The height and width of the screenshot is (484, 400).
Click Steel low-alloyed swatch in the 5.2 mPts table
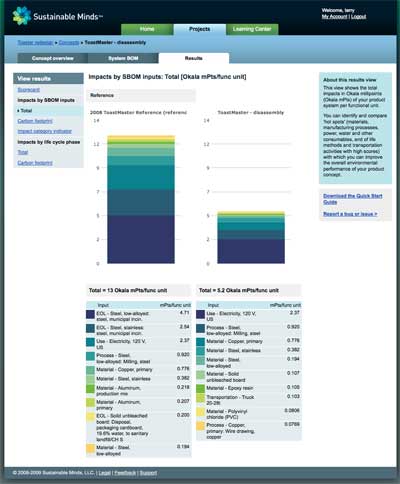click(x=200, y=360)
